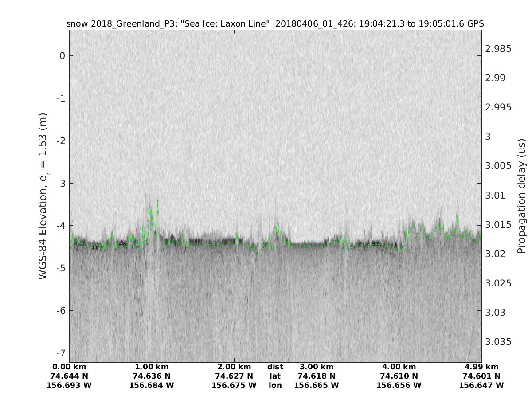
Task: Click the plot title text at top
Action: (x=275, y=23)
